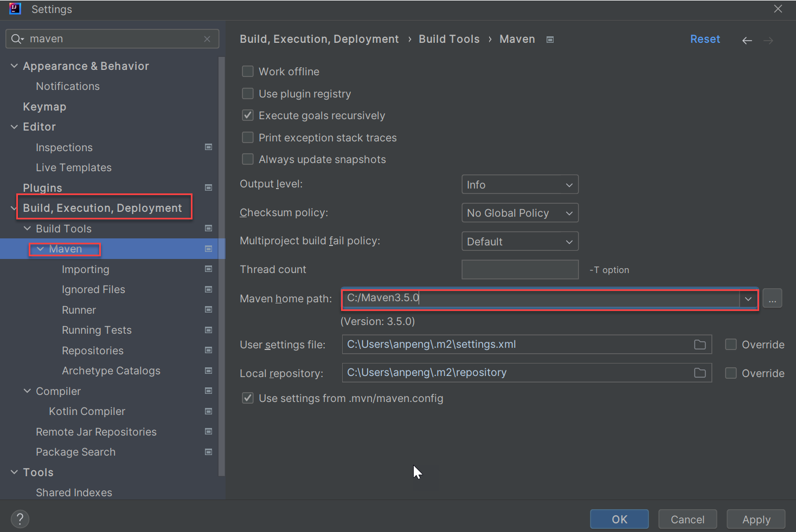Screen dimensions: 796x532
Task: Collapse the Build Tools node
Action: [x=27, y=229]
